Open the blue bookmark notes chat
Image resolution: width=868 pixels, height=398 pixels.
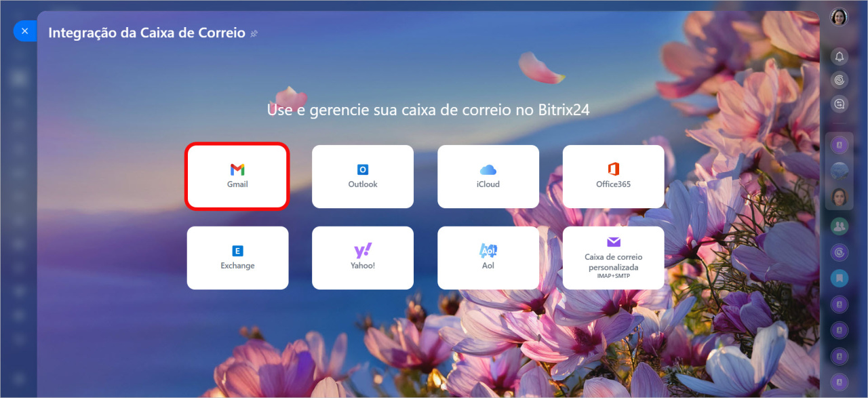840,278
